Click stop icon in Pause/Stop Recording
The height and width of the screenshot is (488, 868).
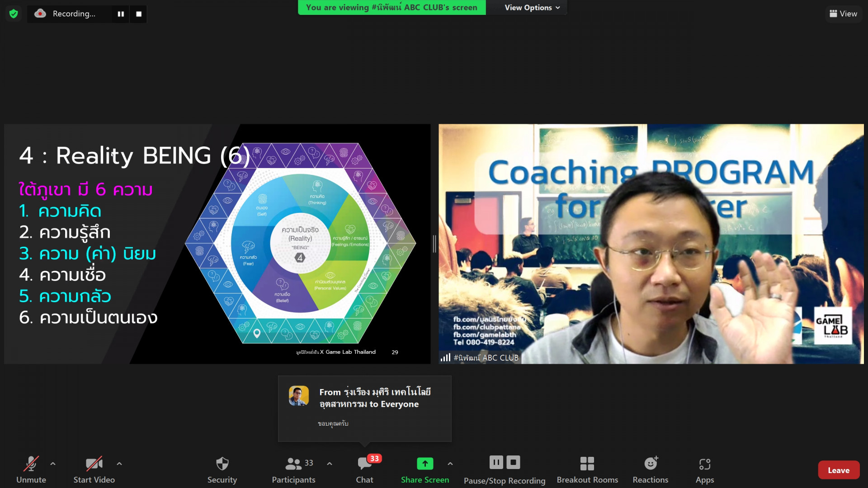(513, 462)
